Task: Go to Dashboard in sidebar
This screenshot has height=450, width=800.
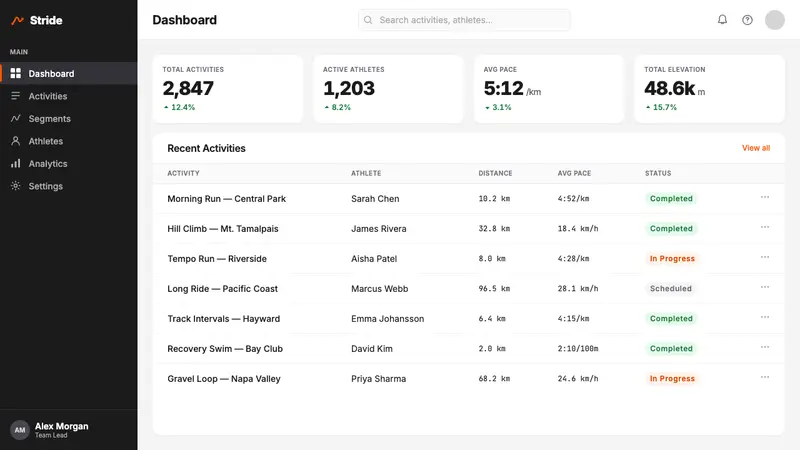Action: tap(68, 73)
